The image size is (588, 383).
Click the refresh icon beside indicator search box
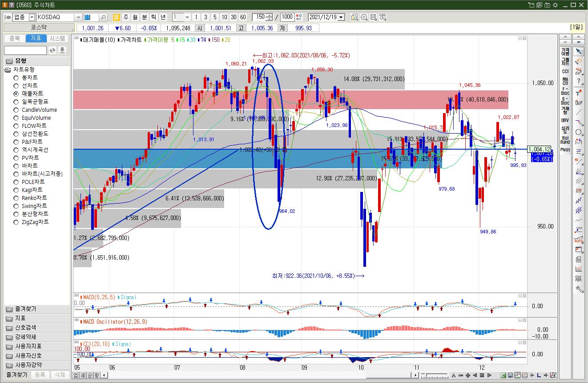point(52,50)
